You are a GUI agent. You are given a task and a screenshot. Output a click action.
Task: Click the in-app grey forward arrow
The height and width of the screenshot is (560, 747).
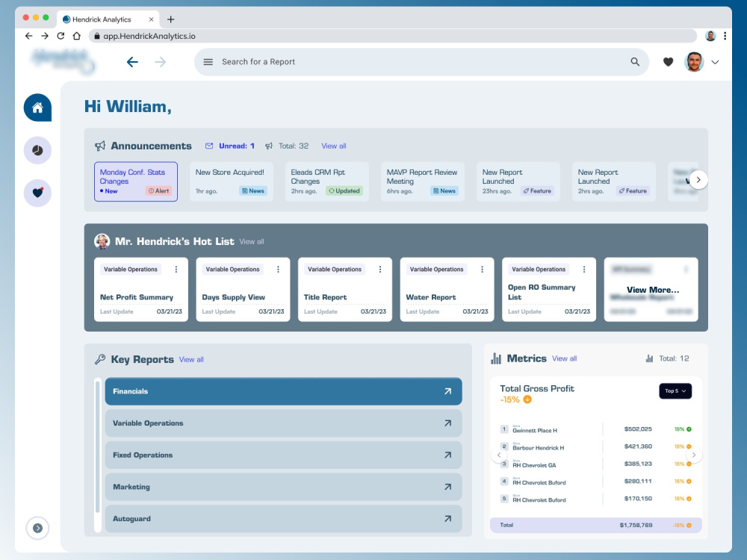tap(161, 62)
